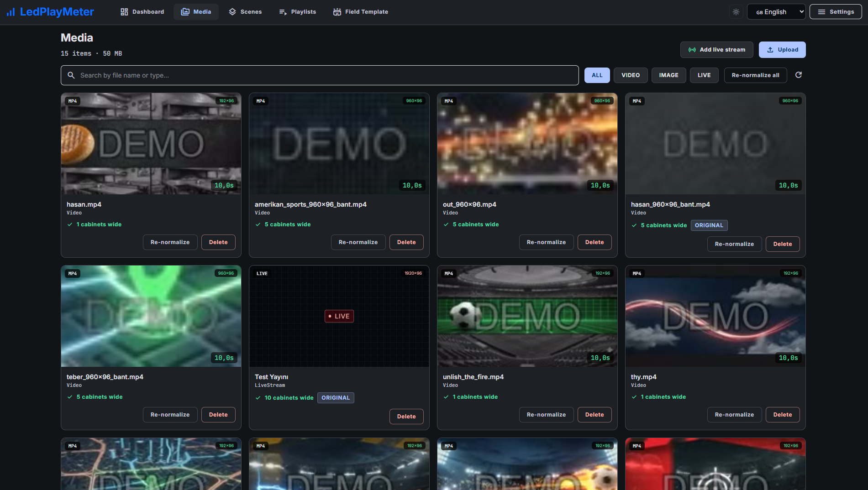Click the hasan.mp4 file name
868x490 pixels.
84,204
